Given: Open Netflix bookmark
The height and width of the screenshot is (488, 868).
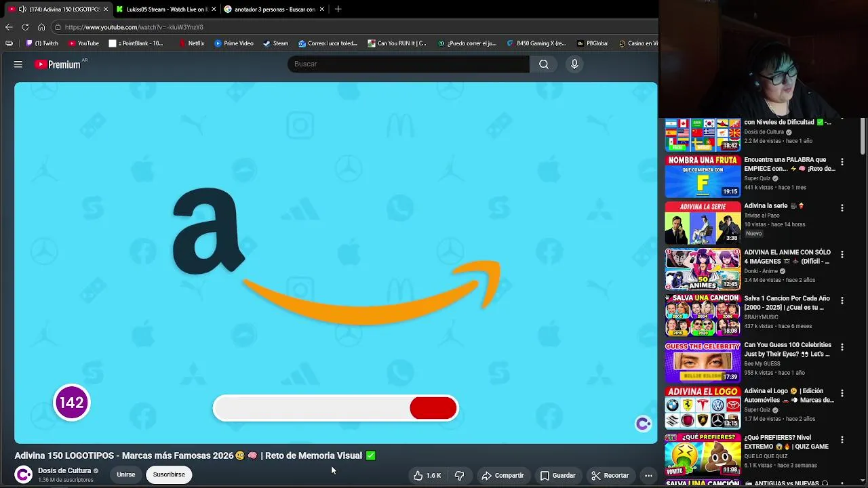Looking at the screenshot, I should pos(191,43).
